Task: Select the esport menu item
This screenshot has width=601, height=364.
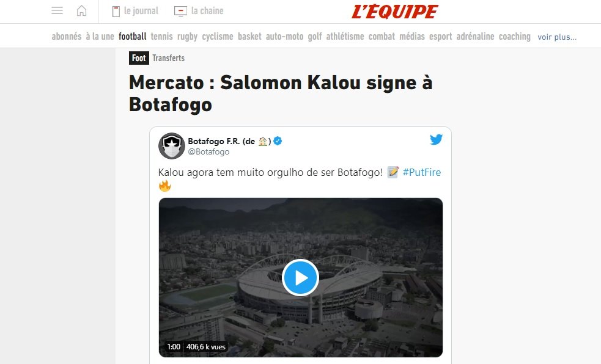Action: pos(440,37)
